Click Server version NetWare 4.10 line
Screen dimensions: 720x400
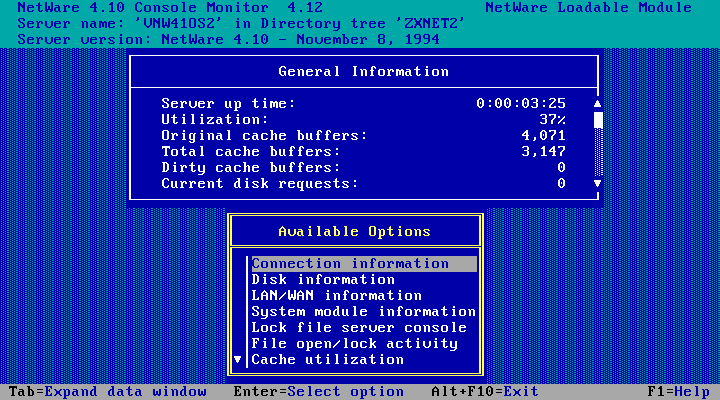(229, 39)
